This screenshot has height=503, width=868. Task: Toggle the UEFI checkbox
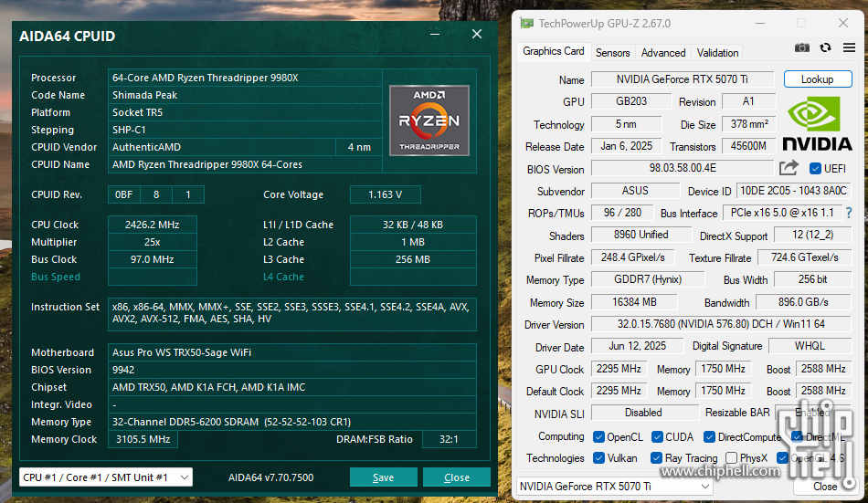815,169
